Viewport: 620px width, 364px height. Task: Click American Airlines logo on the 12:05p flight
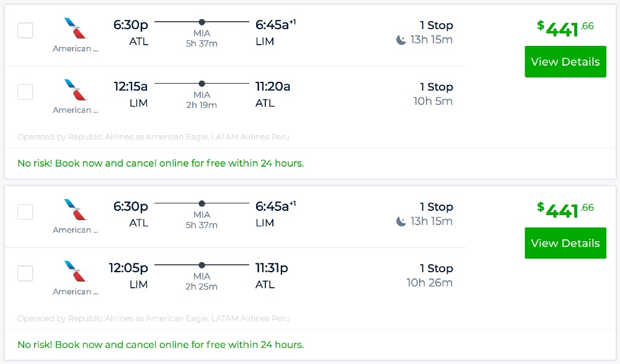pyautogui.click(x=76, y=272)
